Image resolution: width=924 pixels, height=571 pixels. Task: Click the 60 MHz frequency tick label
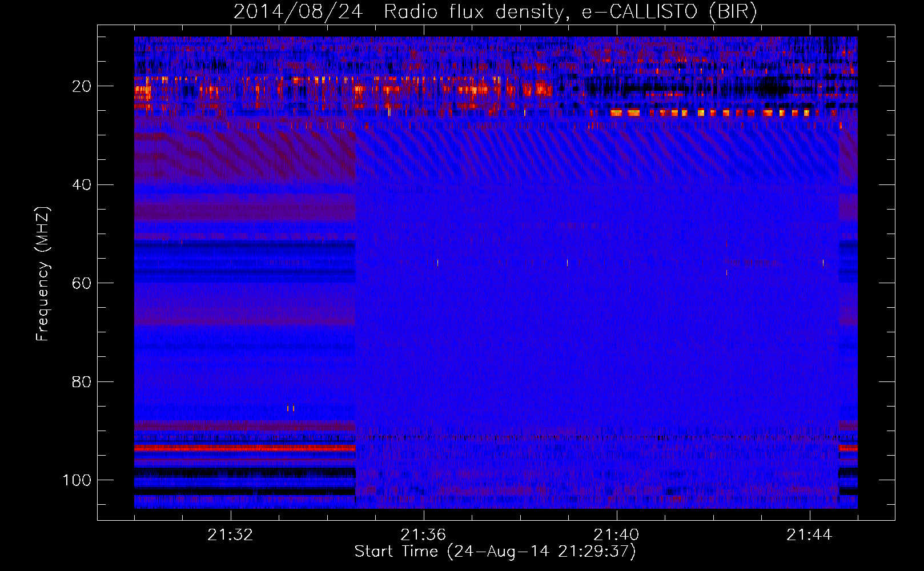82,283
